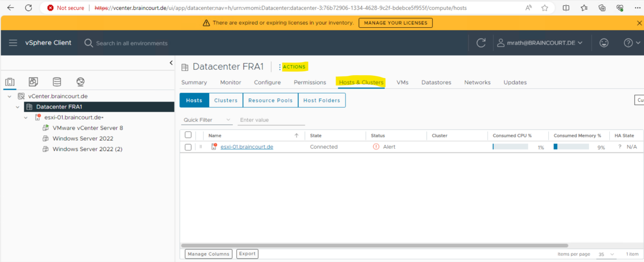Viewport: 644px width, 262px height.
Task: Open the VMs and Templates inventory icon
Action: click(x=34, y=82)
